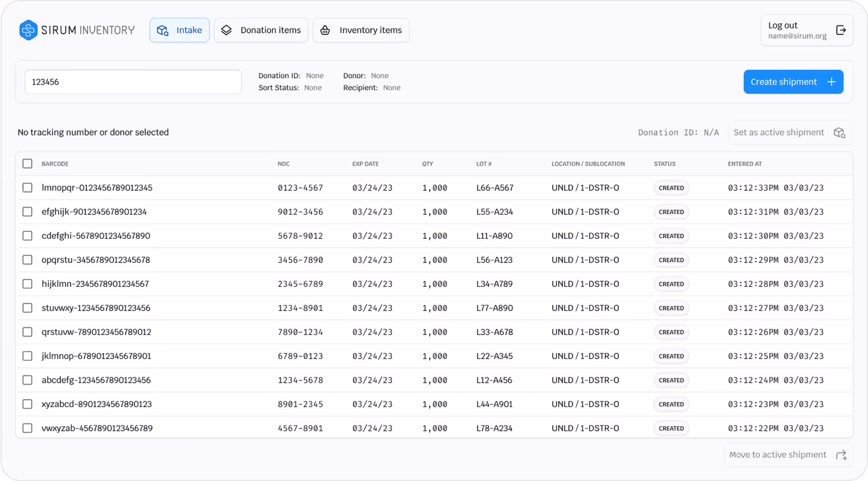Image resolution: width=868 pixels, height=481 pixels.
Task: Click Set as active shipment button
Action: tap(789, 133)
